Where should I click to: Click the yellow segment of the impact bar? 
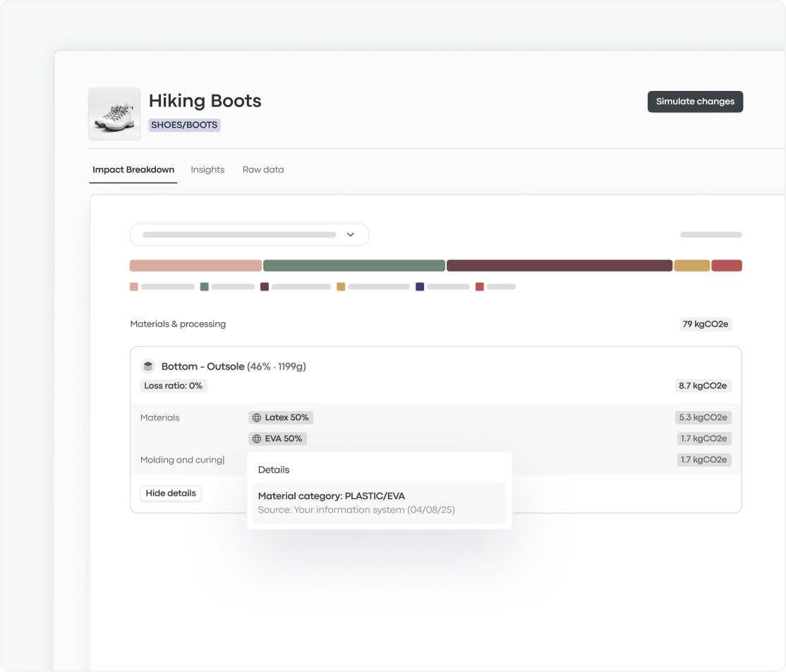coord(691,266)
